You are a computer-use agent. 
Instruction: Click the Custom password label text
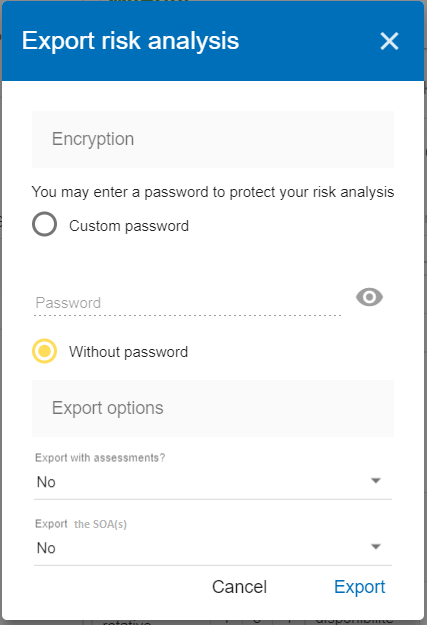129,226
